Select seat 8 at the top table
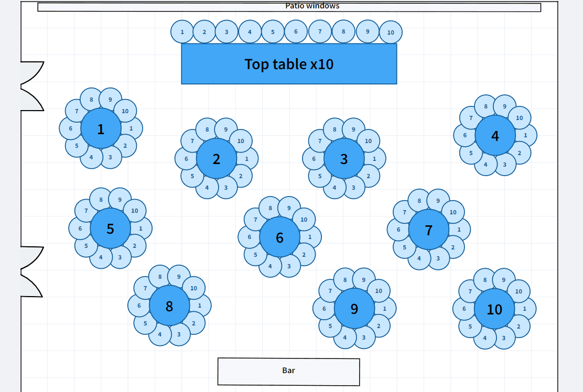 pyautogui.click(x=343, y=31)
